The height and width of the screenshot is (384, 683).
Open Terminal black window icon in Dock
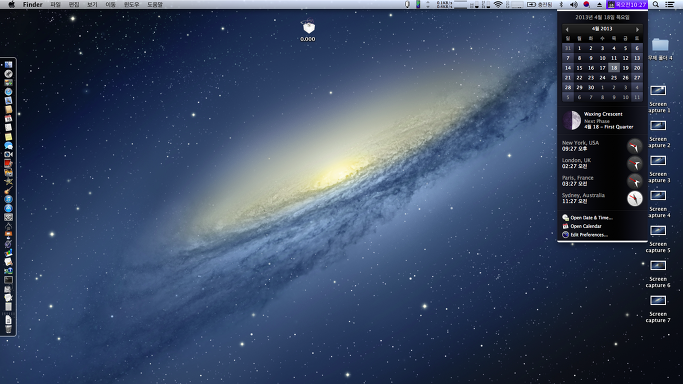[8, 280]
